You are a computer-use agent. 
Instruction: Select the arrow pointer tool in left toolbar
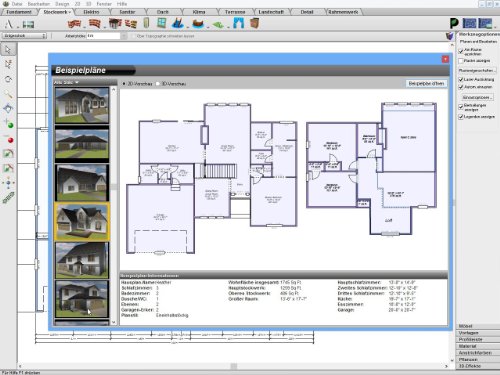(8, 50)
